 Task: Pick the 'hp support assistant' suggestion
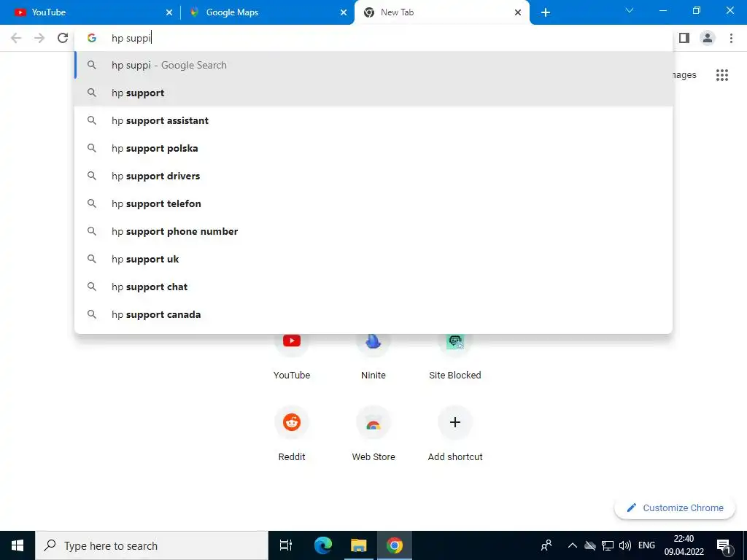[x=373, y=120]
